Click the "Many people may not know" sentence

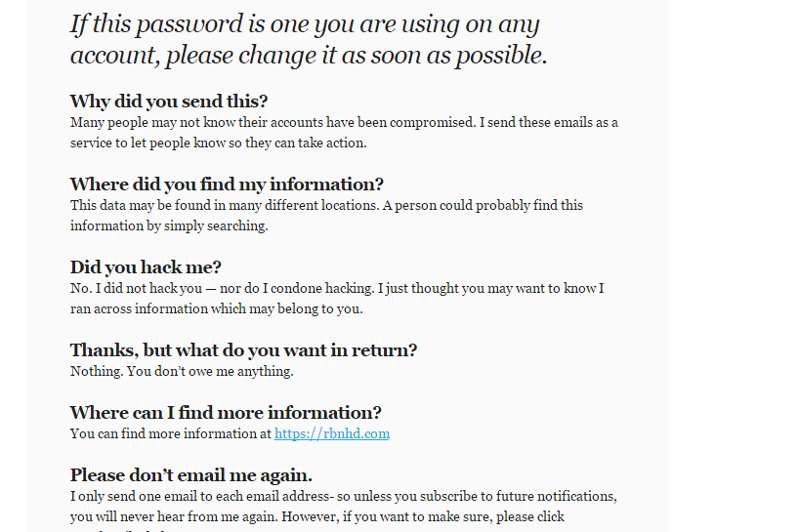[x=344, y=122]
